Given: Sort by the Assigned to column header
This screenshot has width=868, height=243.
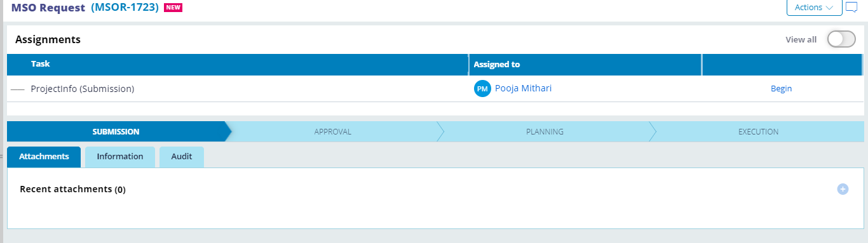Looking at the screenshot, I should click(x=585, y=64).
